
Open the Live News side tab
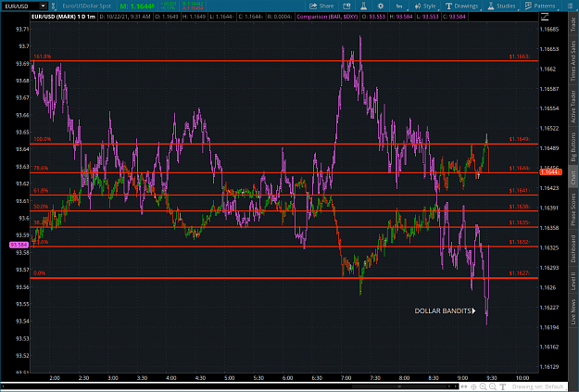573,311
